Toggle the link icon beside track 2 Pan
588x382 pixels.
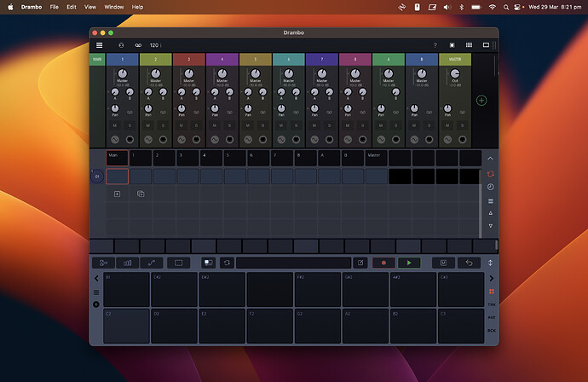click(163, 113)
